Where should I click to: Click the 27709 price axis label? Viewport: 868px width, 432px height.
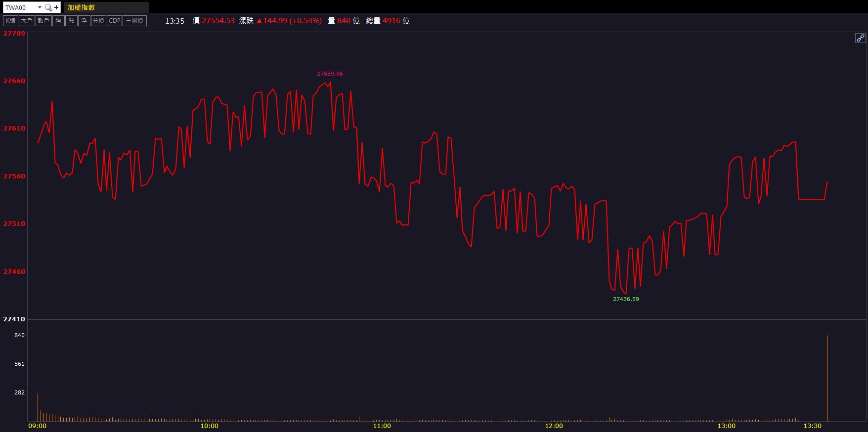coord(14,34)
